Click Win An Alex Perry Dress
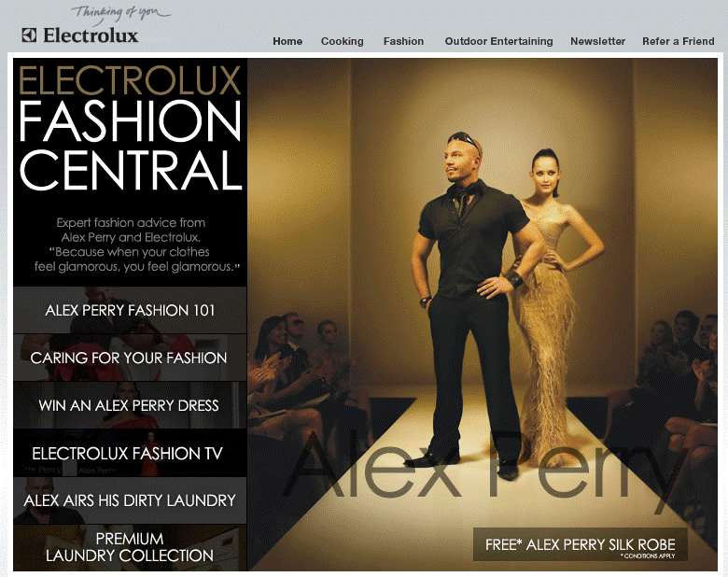The width and height of the screenshot is (728, 577). click(x=130, y=405)
